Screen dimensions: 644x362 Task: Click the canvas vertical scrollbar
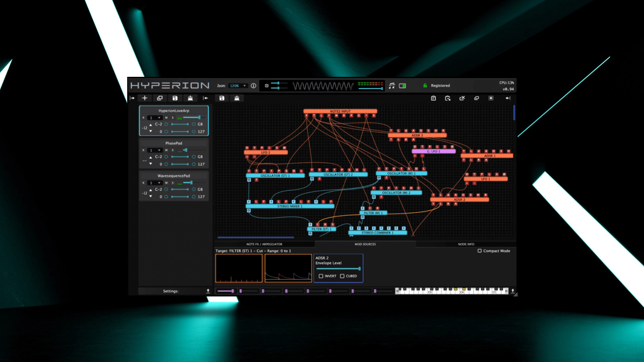[514, 113]
